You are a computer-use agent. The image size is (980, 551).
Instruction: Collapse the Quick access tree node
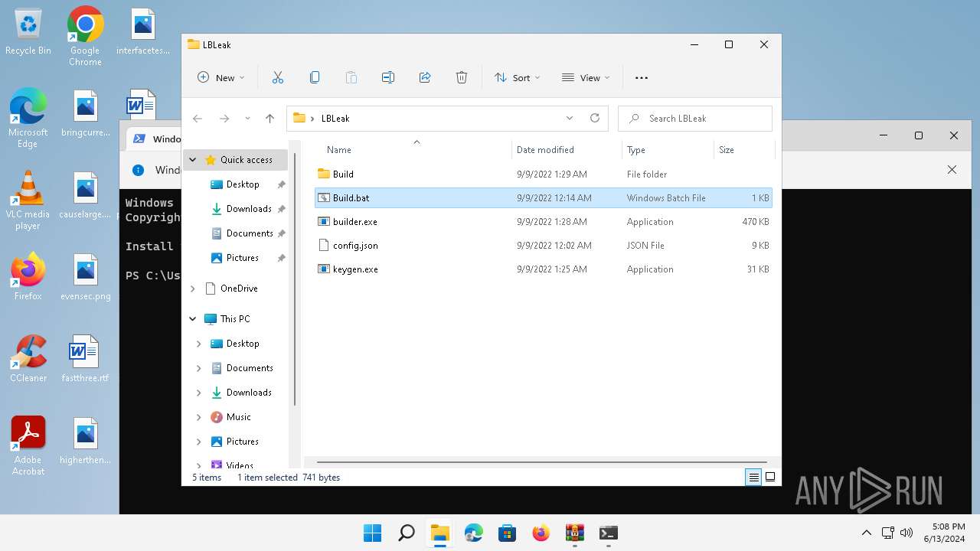pos(193,160)
